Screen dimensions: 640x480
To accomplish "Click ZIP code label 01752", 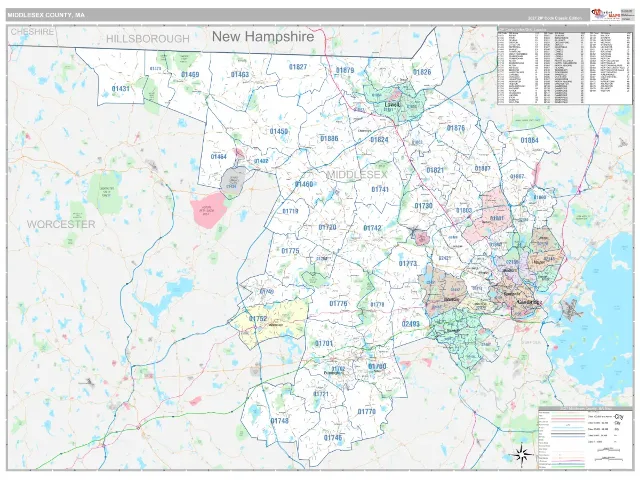I will 258,319.
